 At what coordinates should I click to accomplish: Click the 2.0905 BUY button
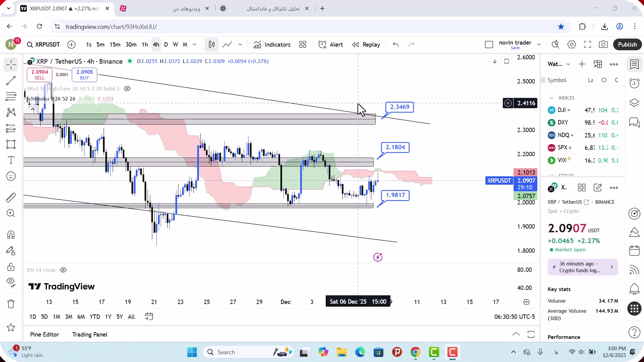coord(85,75)
